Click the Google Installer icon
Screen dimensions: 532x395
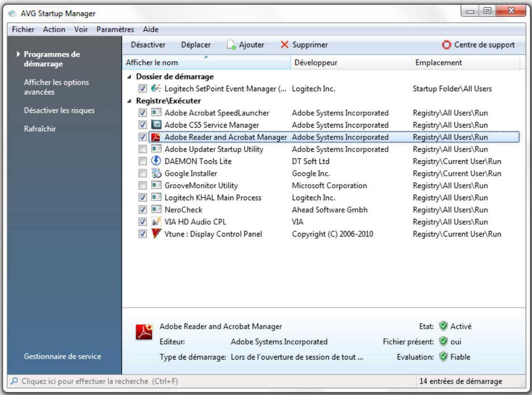156,173
